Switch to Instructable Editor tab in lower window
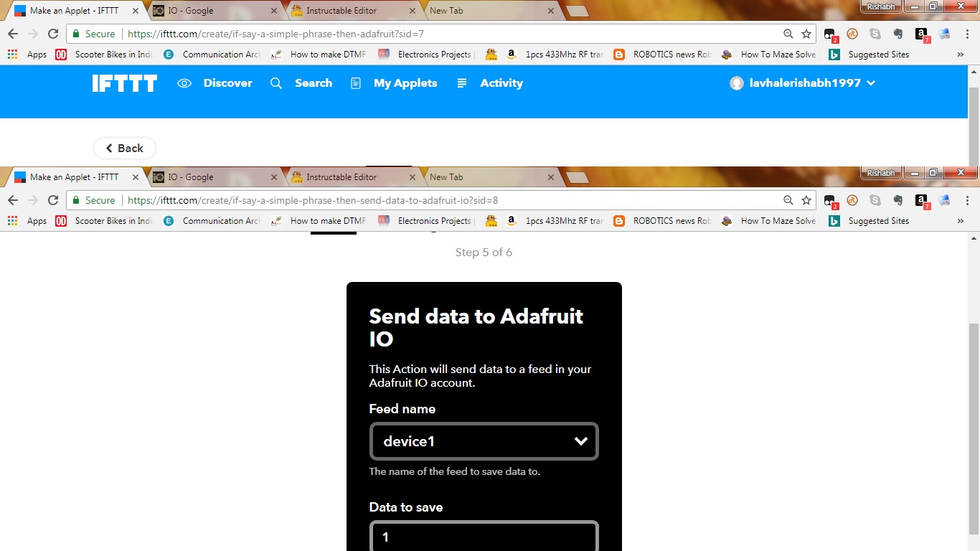Image resolution: width=980 pixels, height=551 pixels. 353,177
